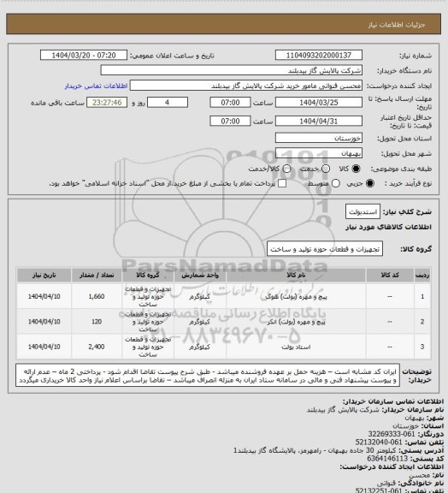The height and width of the screenshot is (493, 448).
Task: Open the buyer contact information link
Action: click(x=96, y=86)
